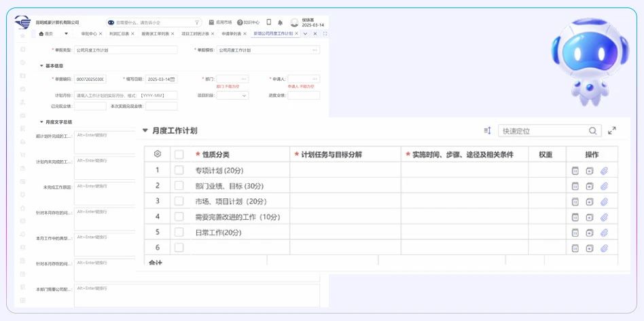Open tab overflow chevron list

click(305, 34)
